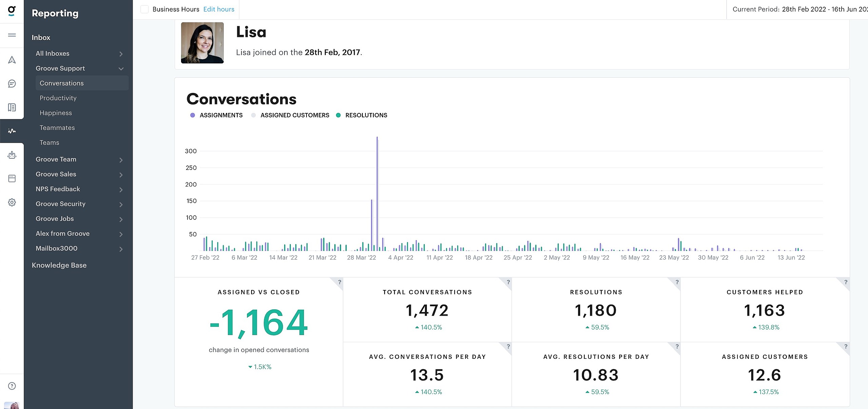868x409 pixels.
Task: Toggle Assigned Customers legend color dot
Action: pos(253,115)
